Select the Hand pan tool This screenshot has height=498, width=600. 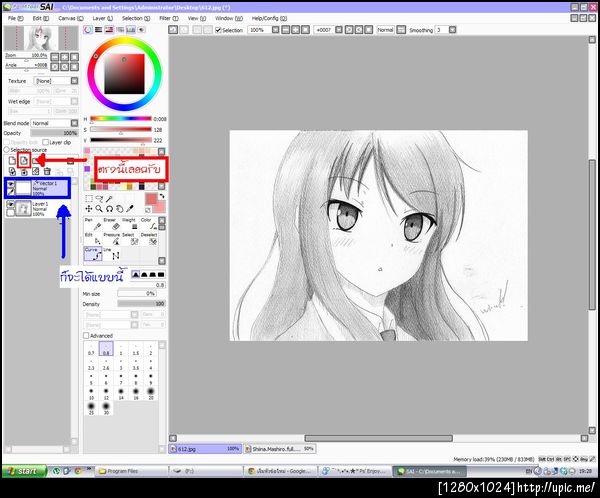coord(120,209)
